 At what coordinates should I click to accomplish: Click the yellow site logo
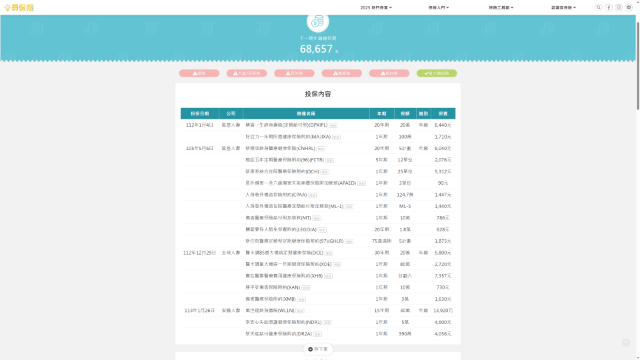click(19, 7)
